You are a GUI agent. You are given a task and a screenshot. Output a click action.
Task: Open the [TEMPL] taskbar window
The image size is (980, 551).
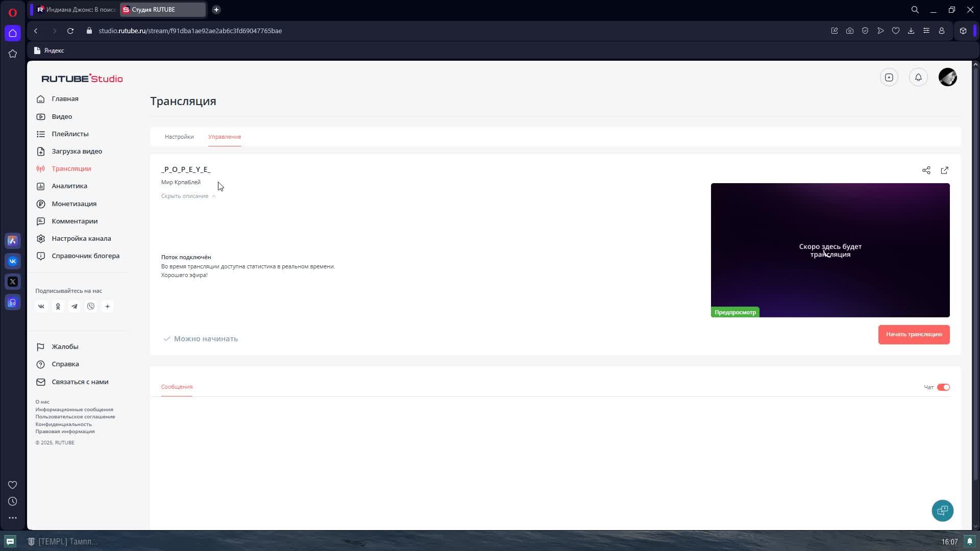coord(62,542)
